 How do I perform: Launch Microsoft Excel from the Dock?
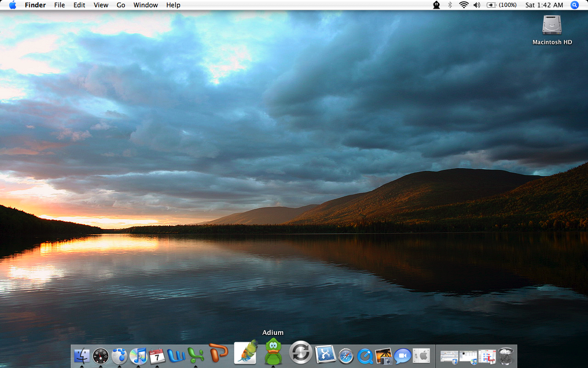(196, 356)
